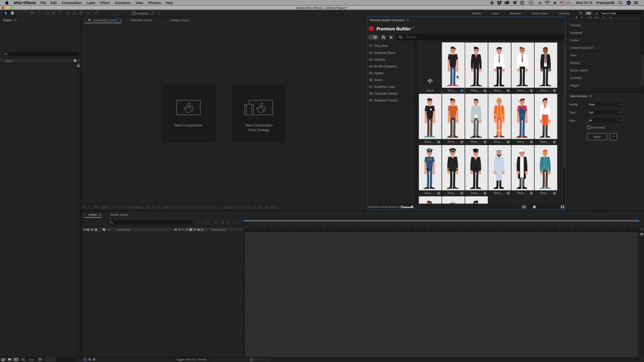Click the home icon in Premium Builder panel
This screenshot has height=362, width=644.
[383, 37]
